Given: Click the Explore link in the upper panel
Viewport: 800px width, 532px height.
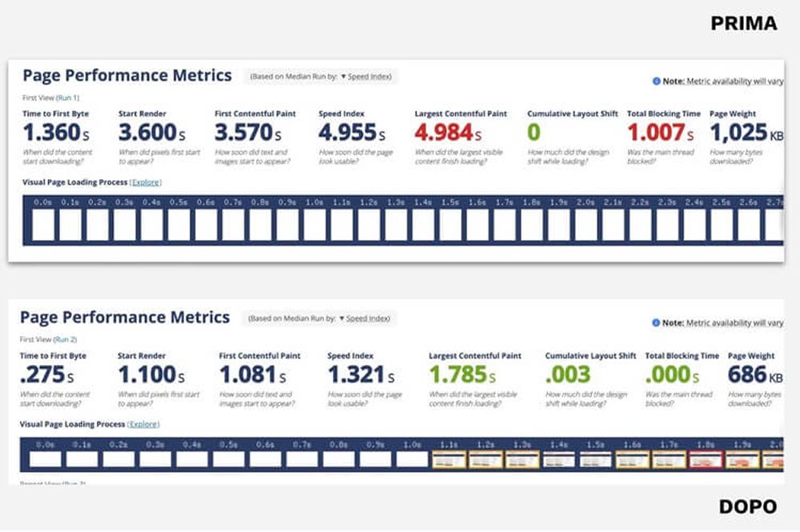Looking at the screenshot, I should [146, 182].
